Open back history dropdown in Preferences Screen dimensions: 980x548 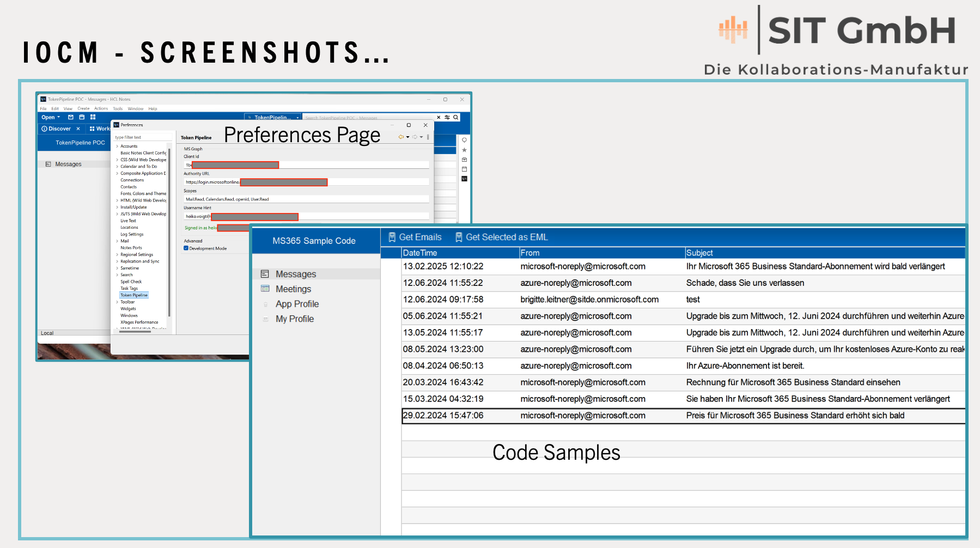tap(407, 137)
